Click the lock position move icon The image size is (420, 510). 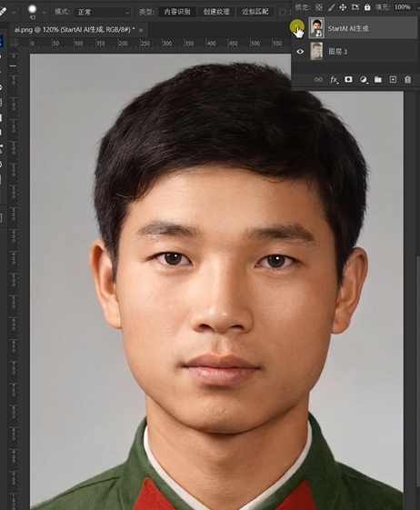click(x=343, y=7)
